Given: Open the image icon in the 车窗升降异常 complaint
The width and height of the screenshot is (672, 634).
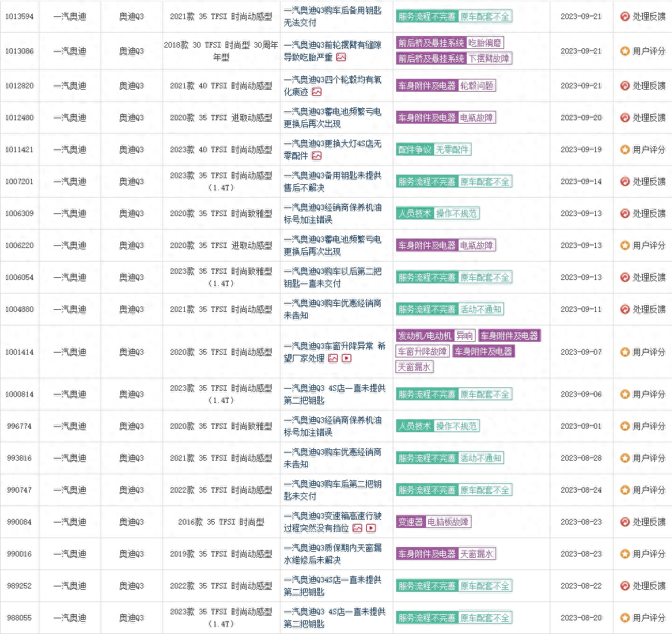Looking at the screenshot, I should [333, 358].
